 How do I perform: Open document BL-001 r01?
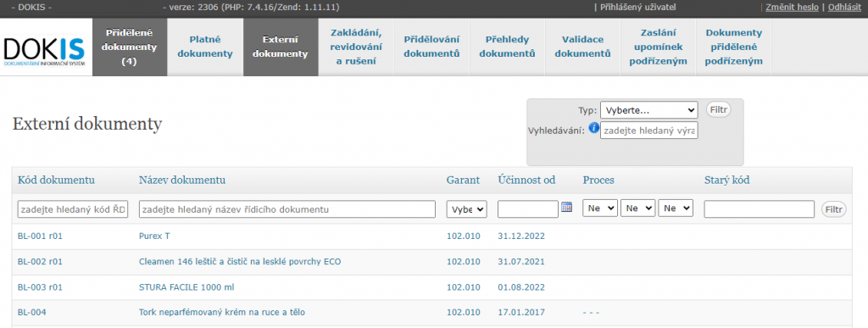click(x=40, y=236)
